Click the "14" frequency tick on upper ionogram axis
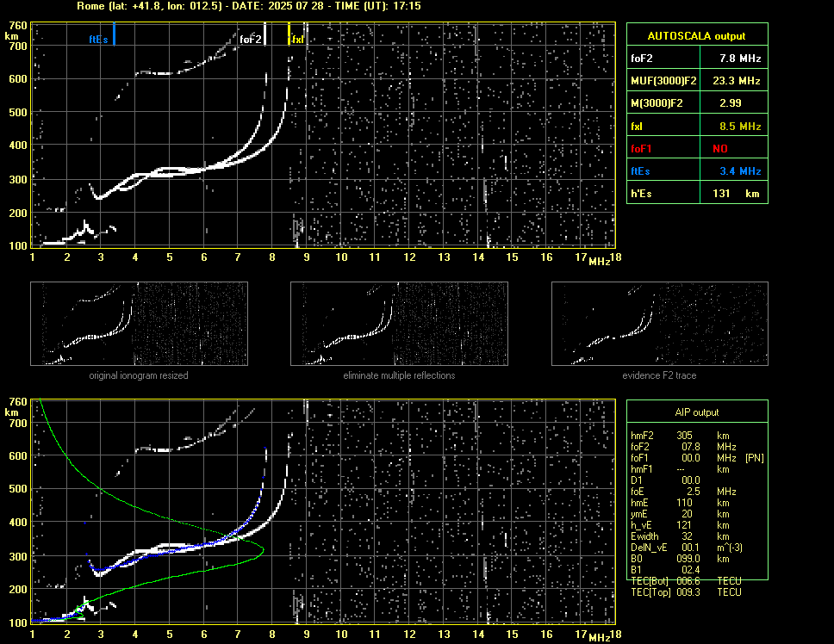 coord(478,257)
